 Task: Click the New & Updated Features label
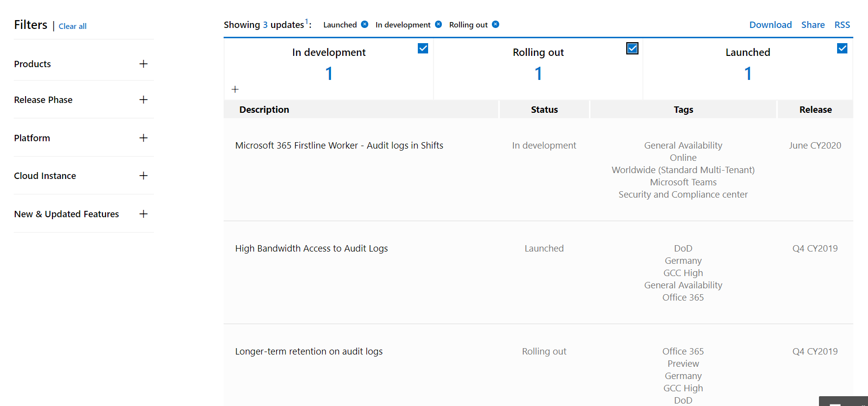pyautogui.click(x=67, y=214)
